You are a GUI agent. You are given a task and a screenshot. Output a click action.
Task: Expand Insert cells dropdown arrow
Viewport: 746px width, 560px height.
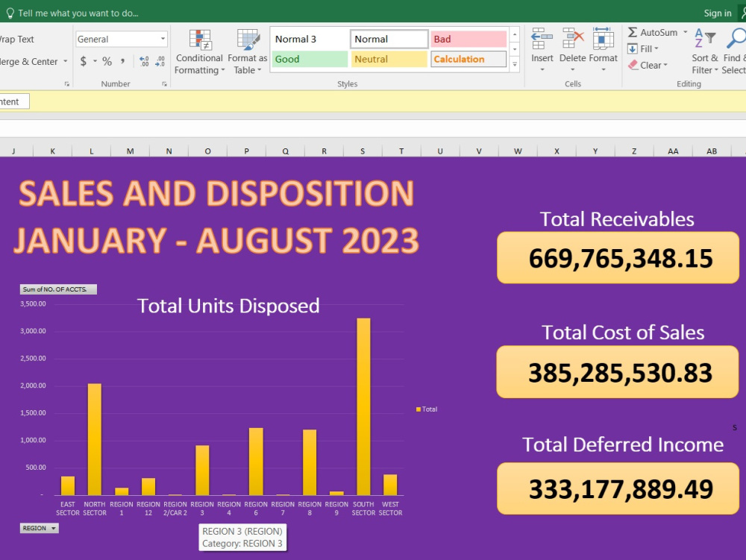click(542, 70)
